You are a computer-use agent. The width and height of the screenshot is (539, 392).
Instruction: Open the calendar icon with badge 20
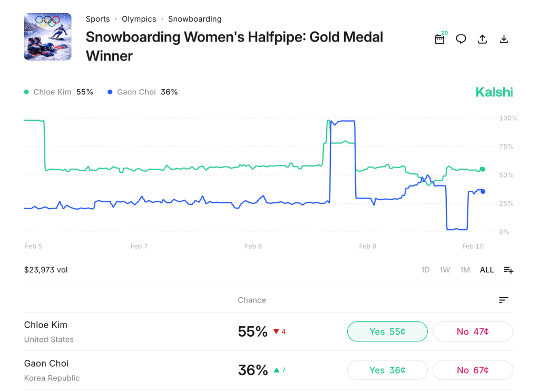point(439,39)
